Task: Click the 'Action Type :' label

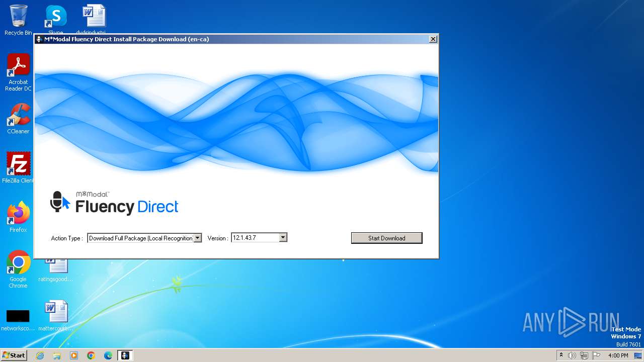Action: pyautogui.click(x=67, y=238)
